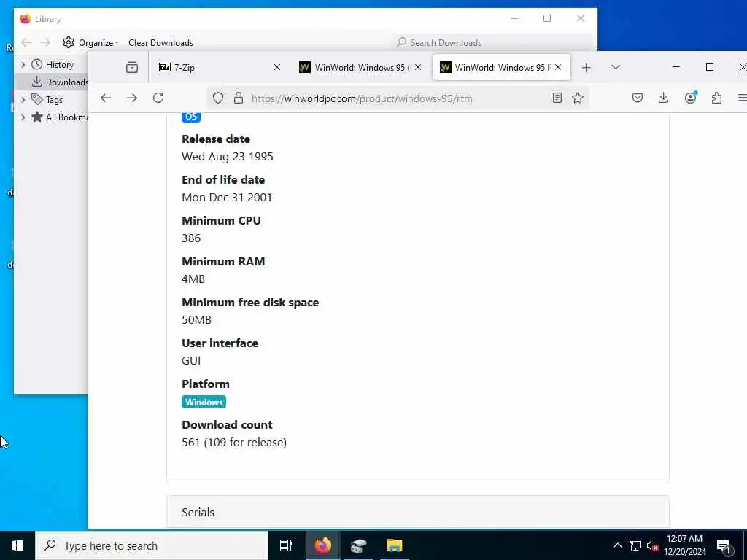The width and height of the screenshot is (747, 560).
Task: Go back using Firefox back arrow
Action: pyautogui.click(x=106, y=98)
